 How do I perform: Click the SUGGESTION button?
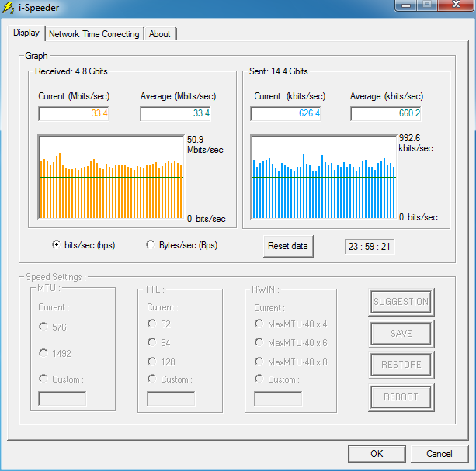pyautogui.click(x=401, y=302)
